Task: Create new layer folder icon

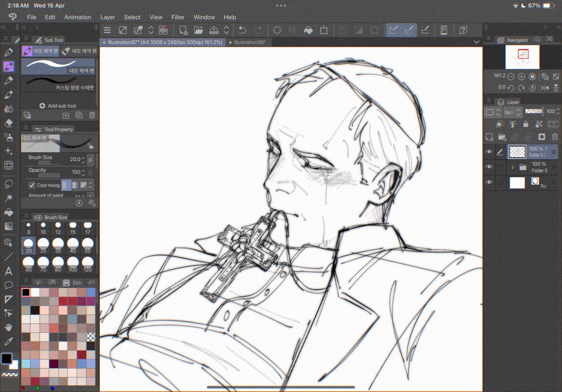Action: (x=502, y=137)
